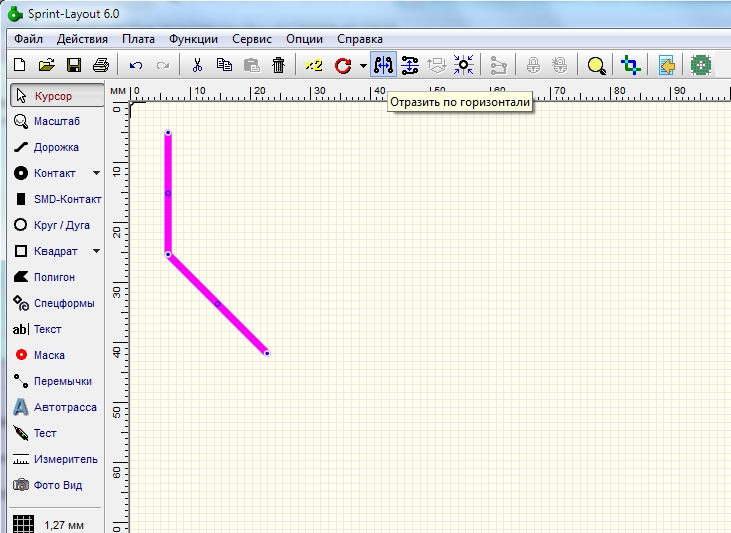Click the magnifier search icon in toolbar
Screen dimensions: 731x533
[596, 66]
